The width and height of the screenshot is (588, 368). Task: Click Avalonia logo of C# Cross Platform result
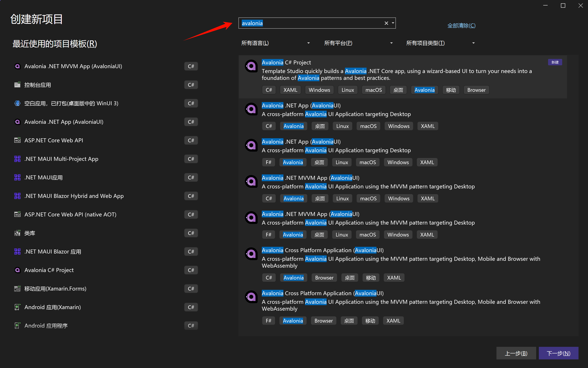pos(251,254)
